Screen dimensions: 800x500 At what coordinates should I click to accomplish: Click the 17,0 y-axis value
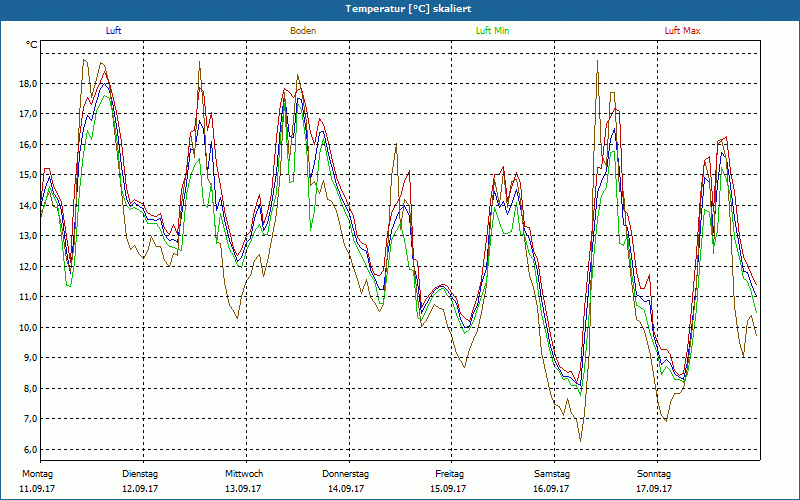[29, 114]
